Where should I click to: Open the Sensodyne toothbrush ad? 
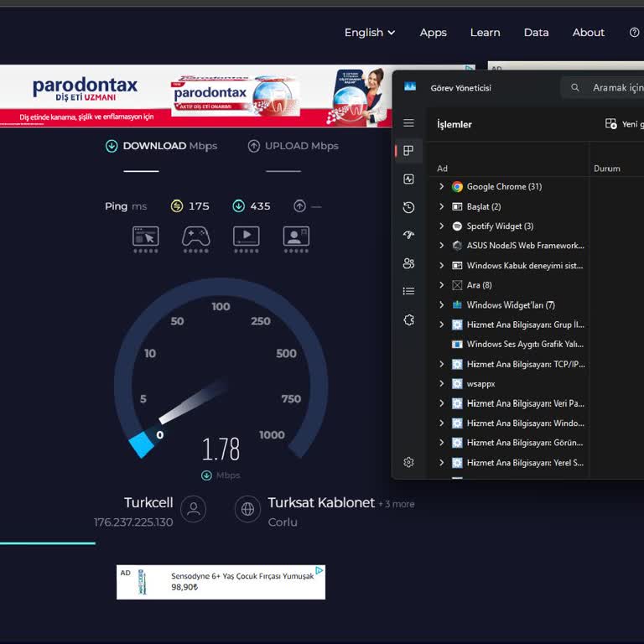pos(221,582)
